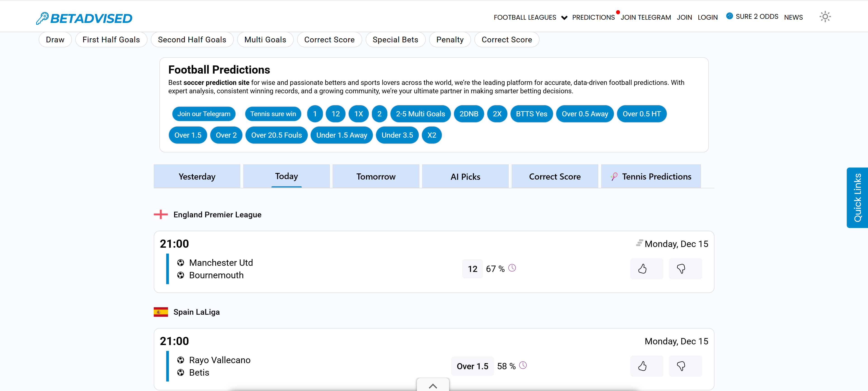Viewport: 868px width, 391px height.
Task: Open the Tennis Predictions tab
Action: click(x=651, y=176)
